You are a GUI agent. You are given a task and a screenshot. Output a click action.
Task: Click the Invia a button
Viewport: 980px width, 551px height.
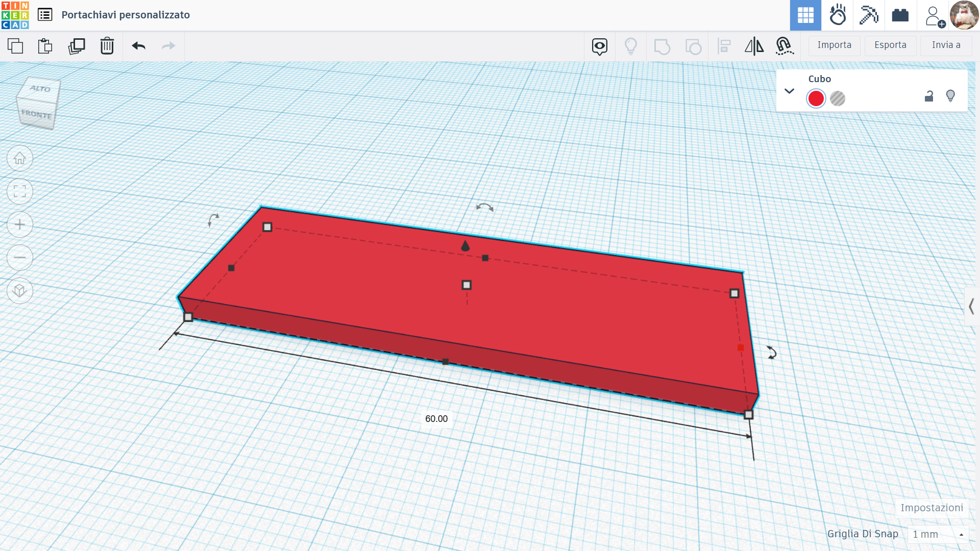coord(946,45)
